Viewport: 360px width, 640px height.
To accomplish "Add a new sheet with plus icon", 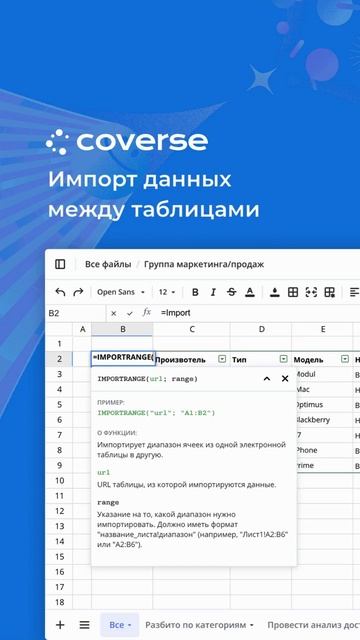I will point(60,624).
